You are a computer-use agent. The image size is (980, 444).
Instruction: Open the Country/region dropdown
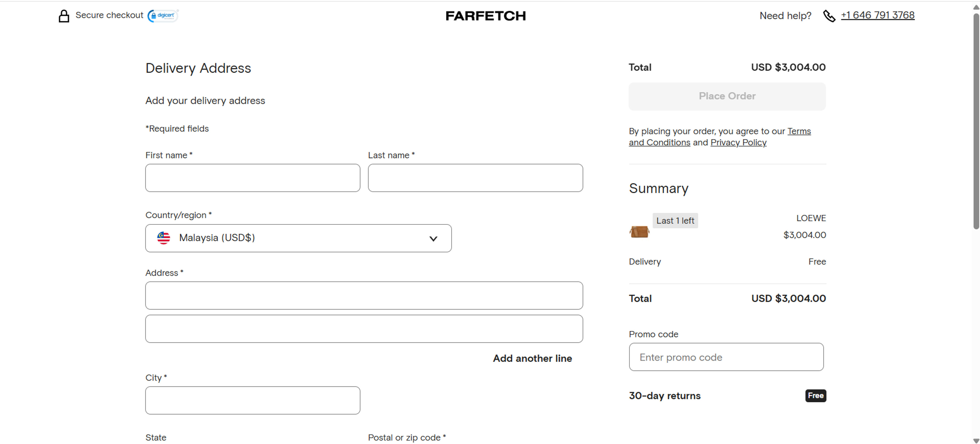click(298, 238)
